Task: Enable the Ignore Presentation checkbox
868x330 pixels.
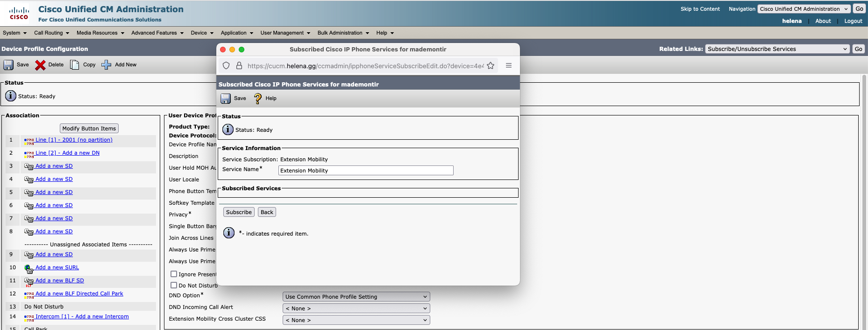Action: 174,274
